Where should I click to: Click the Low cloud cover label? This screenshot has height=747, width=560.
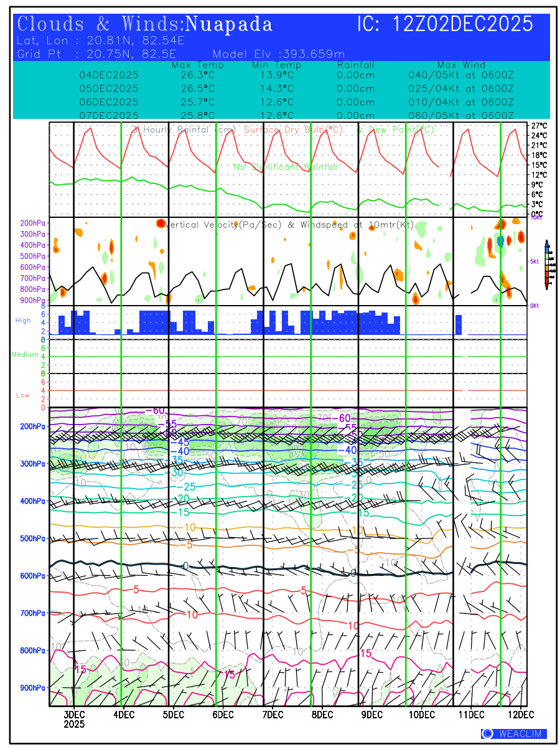(x=23, y=395)
